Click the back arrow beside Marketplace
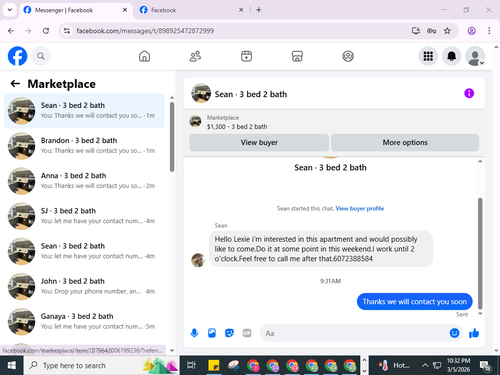 point(15,84)
